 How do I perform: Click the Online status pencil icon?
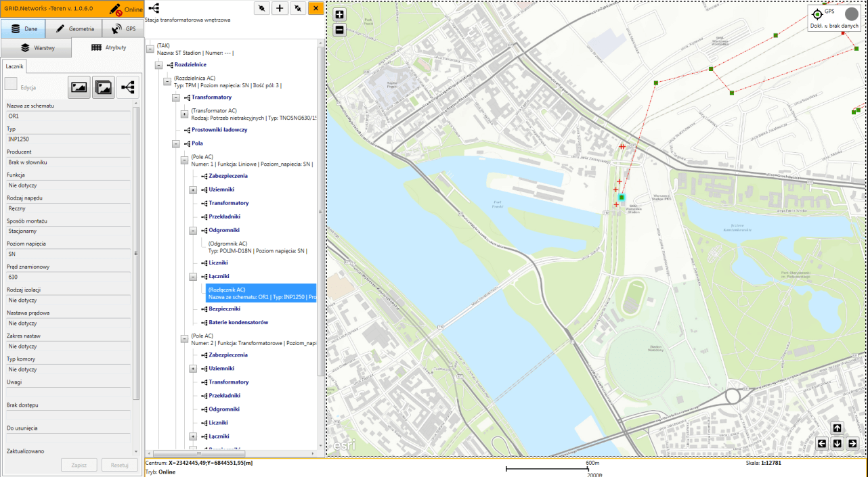point(116,9)
